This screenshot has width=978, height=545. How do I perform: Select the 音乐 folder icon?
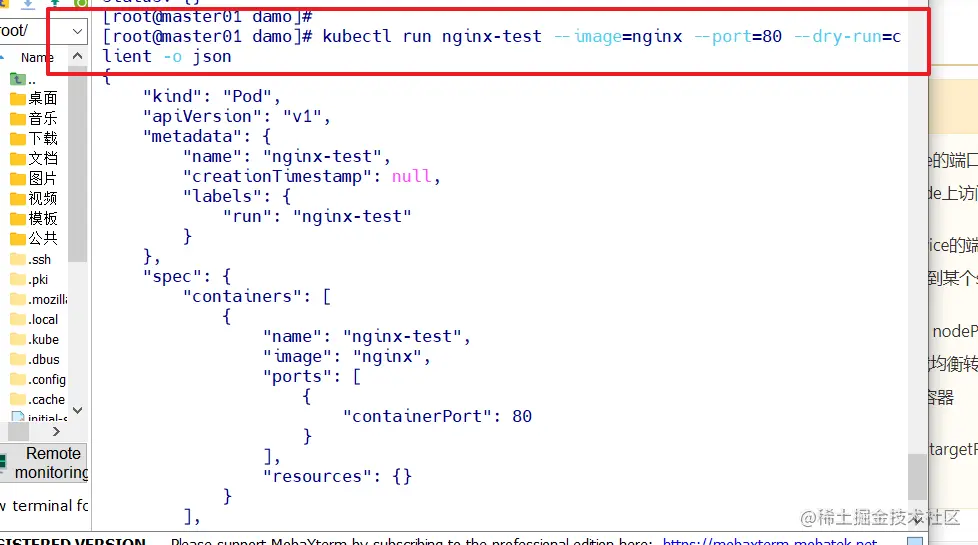pyautogui.click(x=17, y=119)
